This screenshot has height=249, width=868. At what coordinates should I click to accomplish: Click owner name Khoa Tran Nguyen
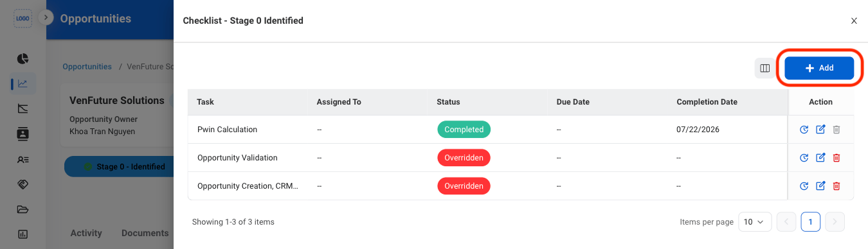tap(102, 131)
